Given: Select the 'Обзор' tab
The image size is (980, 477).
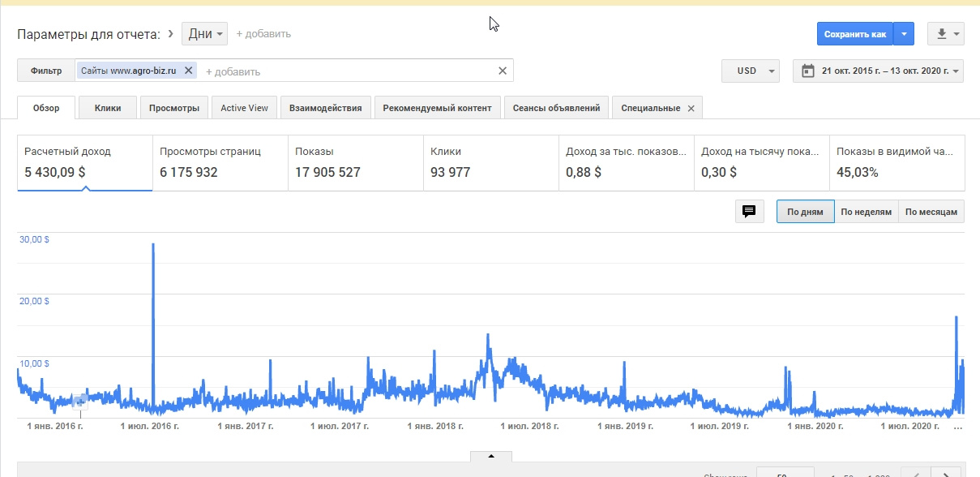Looking at the screenshot, I should pyautogui.click(x=46, y=108).
